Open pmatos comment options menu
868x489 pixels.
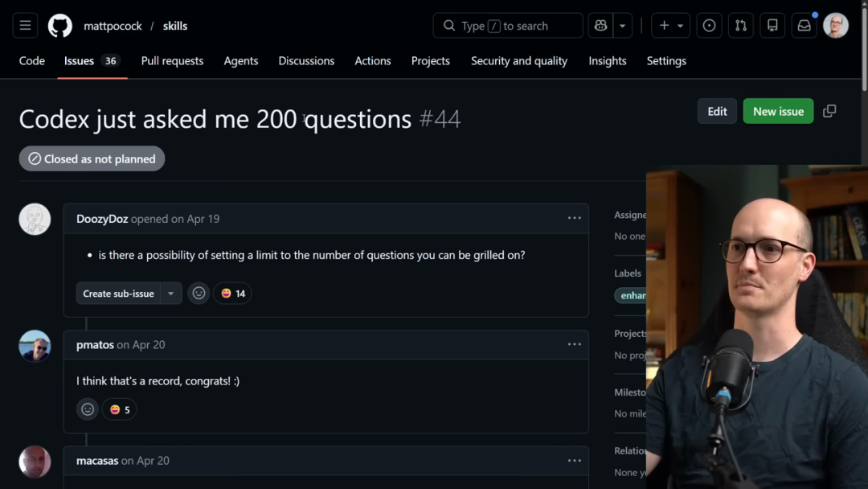574,344
